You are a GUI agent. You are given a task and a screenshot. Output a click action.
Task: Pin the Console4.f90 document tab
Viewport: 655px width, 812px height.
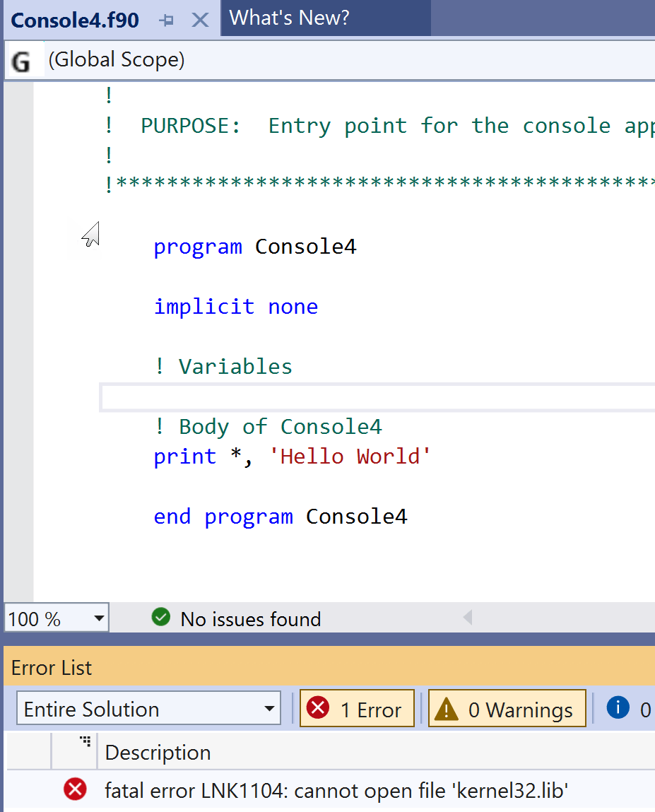point(167,20)
